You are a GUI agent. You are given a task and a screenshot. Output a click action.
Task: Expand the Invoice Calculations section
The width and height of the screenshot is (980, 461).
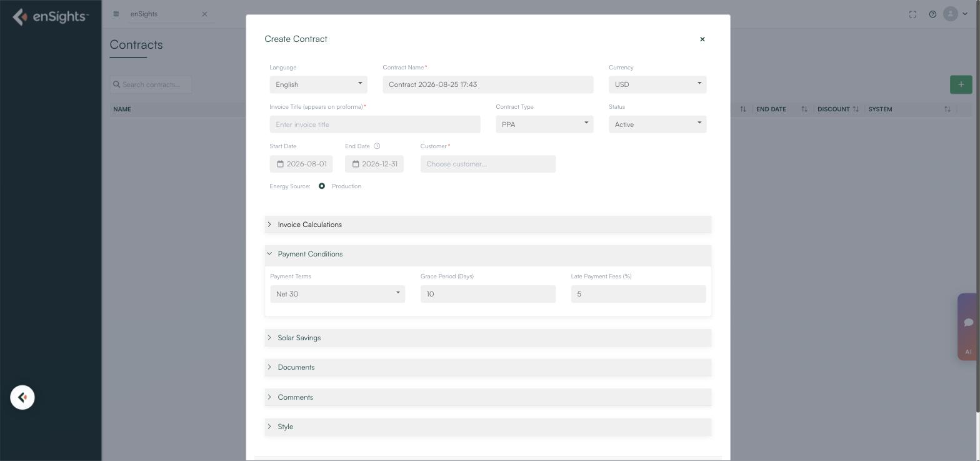point(488,225)
